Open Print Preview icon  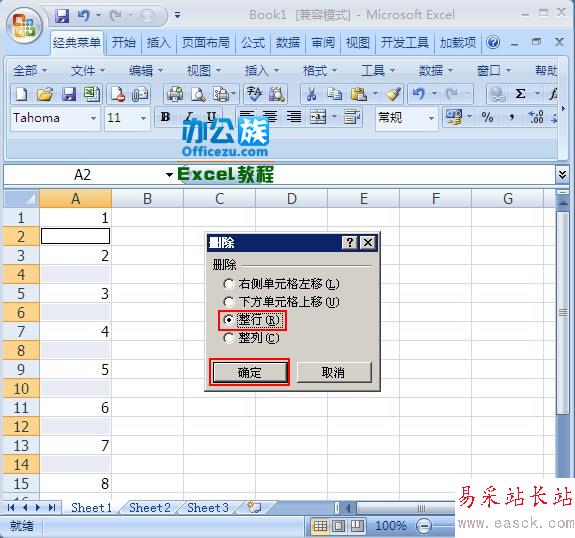pos(198,94)
